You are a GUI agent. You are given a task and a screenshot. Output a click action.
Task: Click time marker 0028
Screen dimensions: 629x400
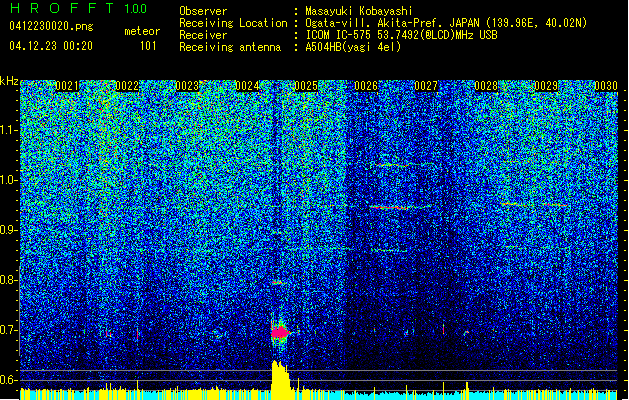pos(486,86)
